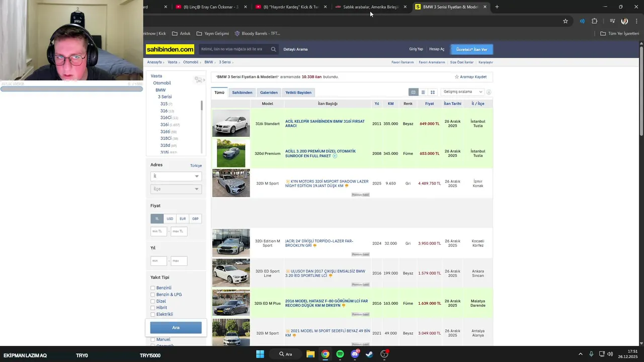Open the Chrome profile avatar

[x=624, y=21]
